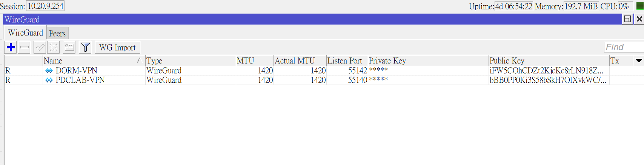Screen dimensions: 644x165
Task: Open the column selector dropdown arrow
Action: click(638, 61)
